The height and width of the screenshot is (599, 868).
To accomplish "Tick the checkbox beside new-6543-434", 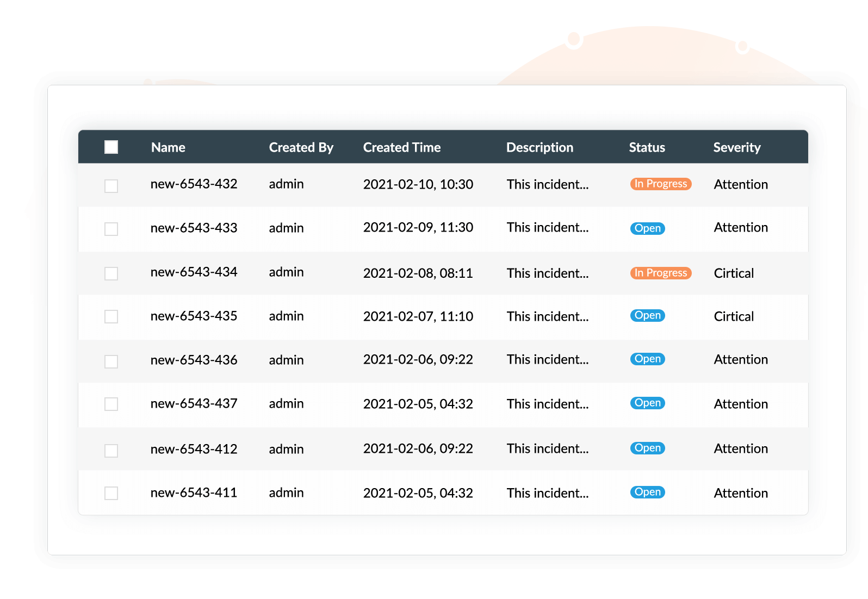I will click(111, 273).
